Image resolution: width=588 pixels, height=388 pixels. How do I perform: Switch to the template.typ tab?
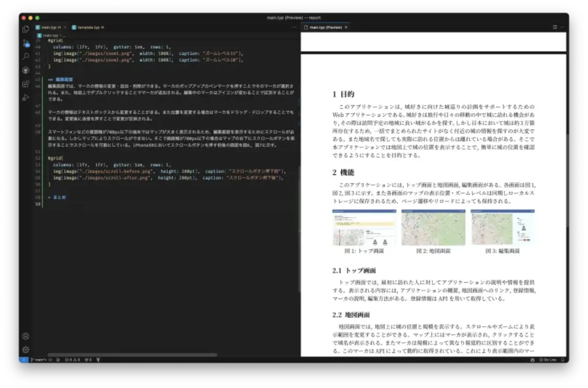88,27
